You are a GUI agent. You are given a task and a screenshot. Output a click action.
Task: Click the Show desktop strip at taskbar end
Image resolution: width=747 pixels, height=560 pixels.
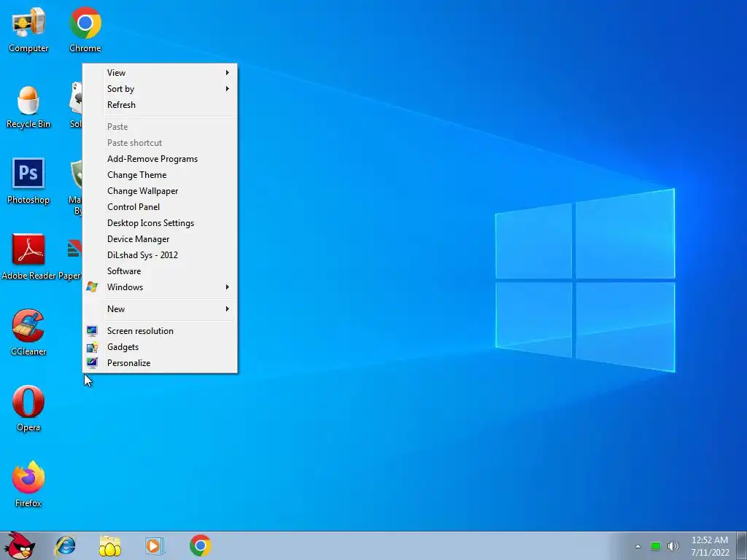click(x=741, y=546)
